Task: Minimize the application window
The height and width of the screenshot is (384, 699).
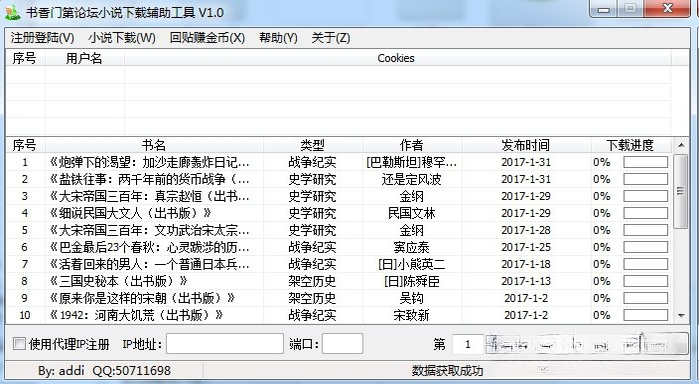Action: [x=604, y=9]
